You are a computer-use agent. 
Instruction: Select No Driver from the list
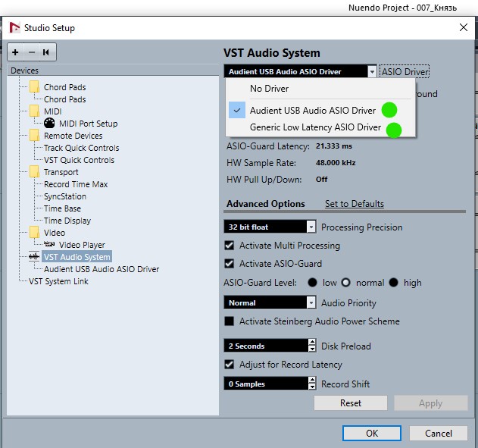click(269, 89)
